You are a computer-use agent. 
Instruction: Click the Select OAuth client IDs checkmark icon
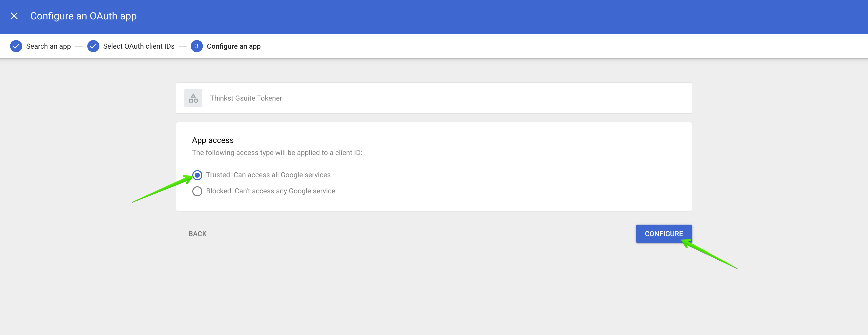coord(93,46)
